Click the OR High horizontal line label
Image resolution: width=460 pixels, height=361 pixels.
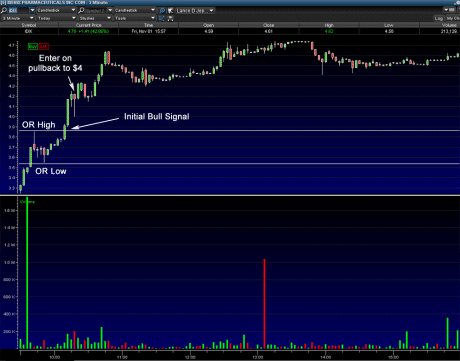[39, 125]
